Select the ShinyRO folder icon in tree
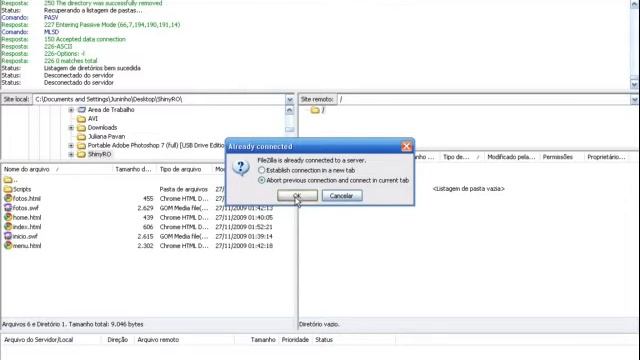 point(81,155)
